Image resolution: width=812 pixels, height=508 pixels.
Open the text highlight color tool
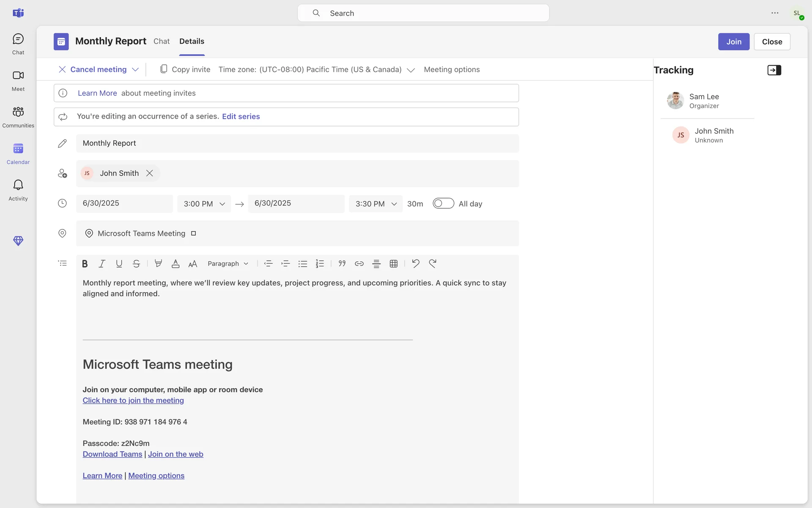point(158,264)
